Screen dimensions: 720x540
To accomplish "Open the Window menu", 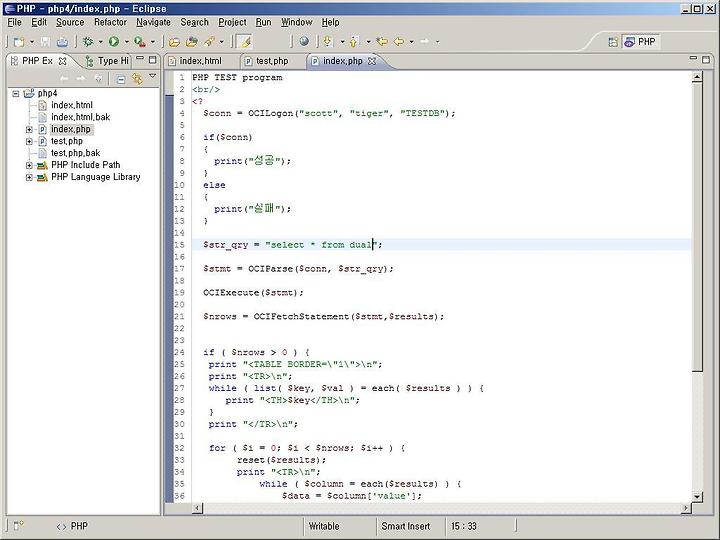I will [297, 22].
